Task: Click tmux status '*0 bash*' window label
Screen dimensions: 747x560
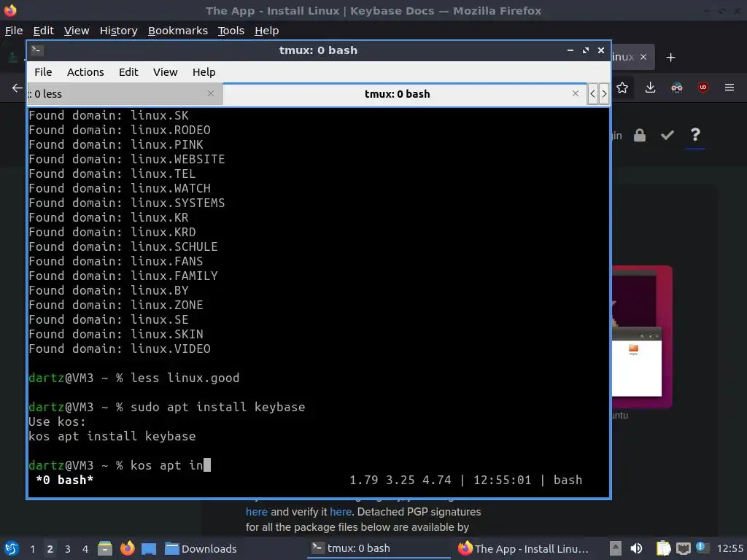Action: pyautogui.click(x=65, y=480)
